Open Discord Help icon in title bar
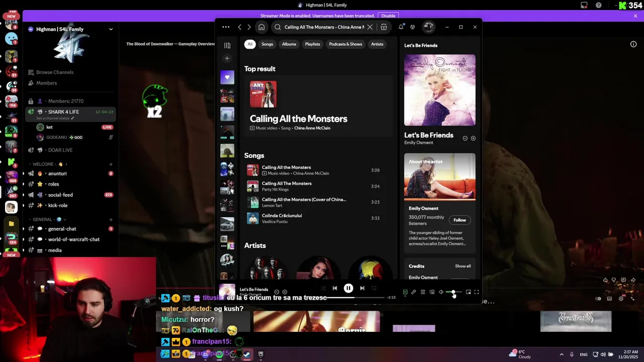This screenshot has width=644, height=362. (598, 5)
